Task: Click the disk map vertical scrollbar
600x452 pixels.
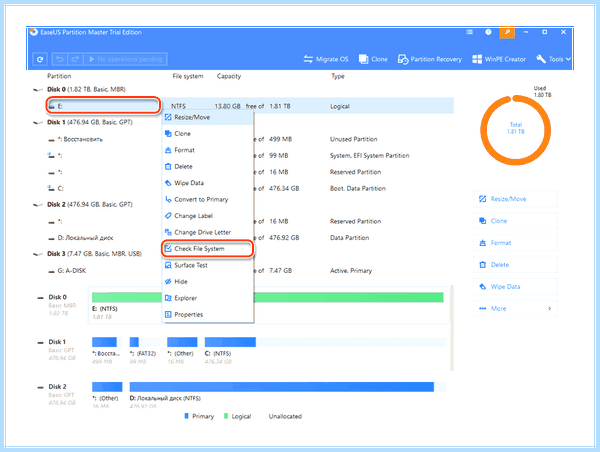Action: (452, 328)
